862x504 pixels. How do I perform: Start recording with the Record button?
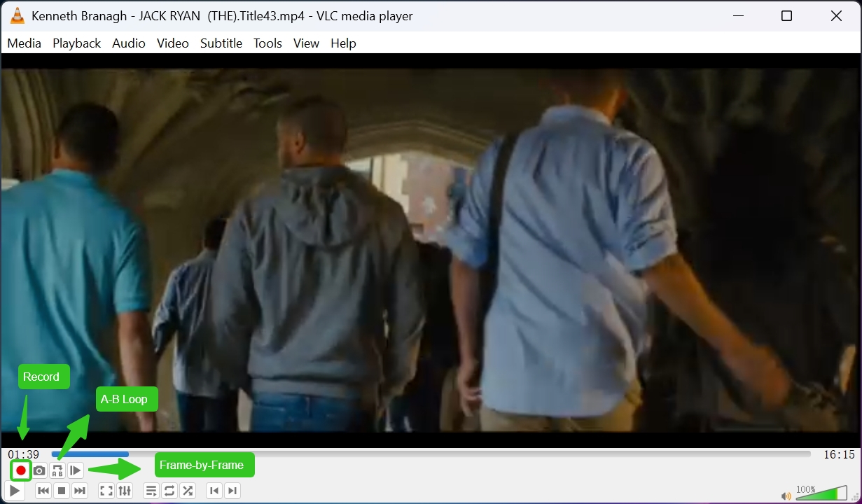click(20, 470)
